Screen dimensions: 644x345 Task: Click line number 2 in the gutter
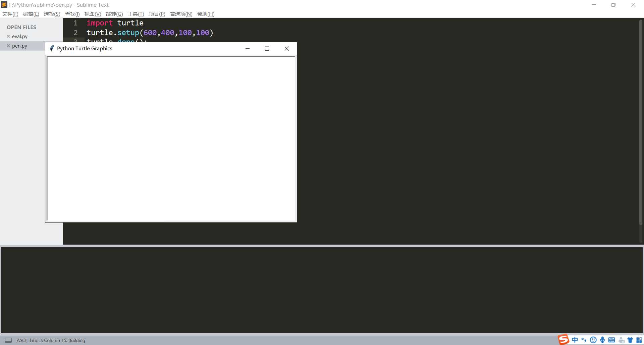pos(75,32)
